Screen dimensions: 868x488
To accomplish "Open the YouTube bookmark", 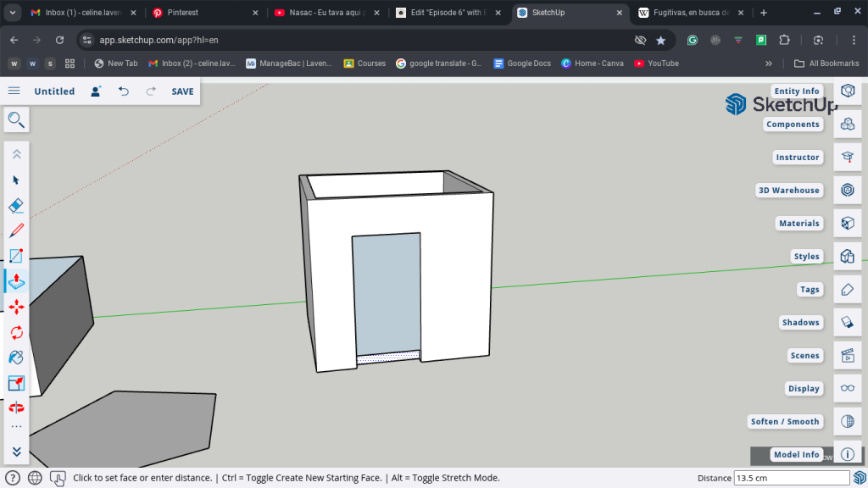I will pos(657,64).
